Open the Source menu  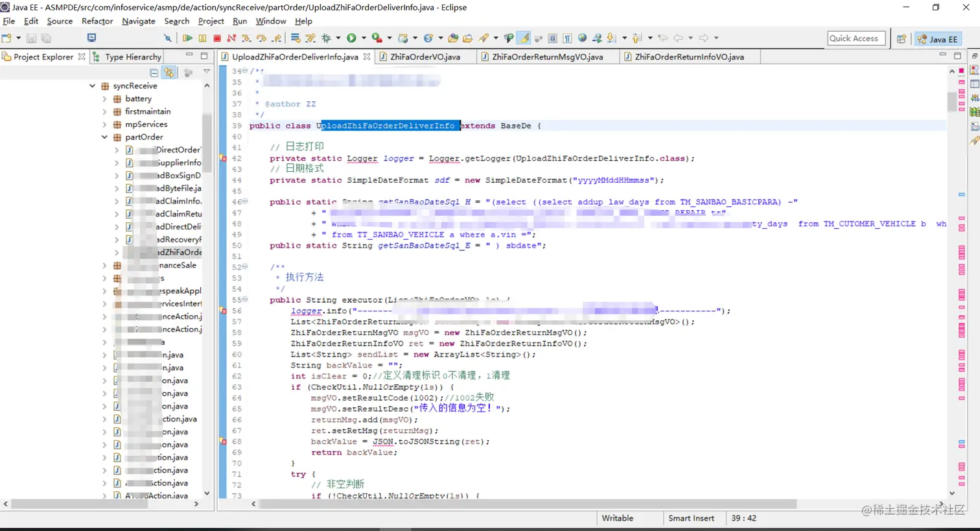point(60,21)
